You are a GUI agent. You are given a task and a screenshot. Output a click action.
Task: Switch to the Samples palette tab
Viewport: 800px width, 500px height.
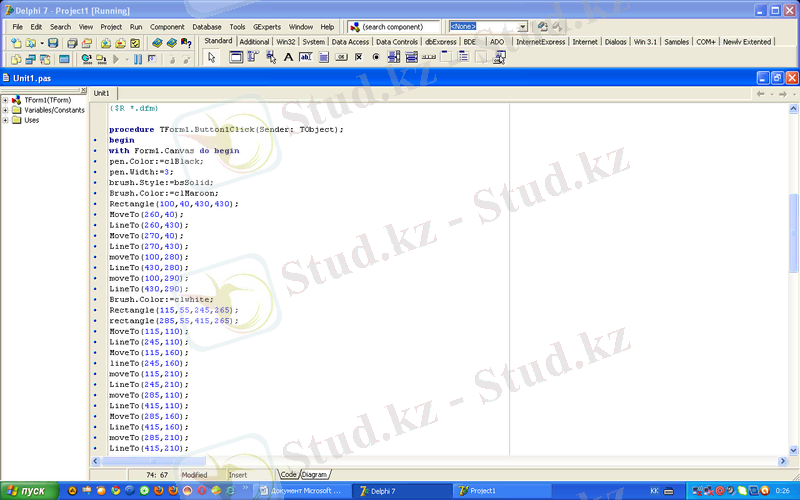(677, 42)
